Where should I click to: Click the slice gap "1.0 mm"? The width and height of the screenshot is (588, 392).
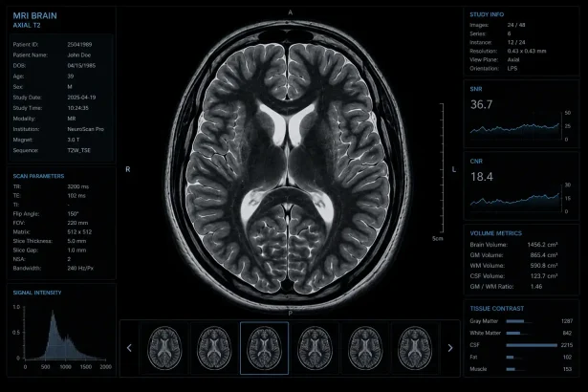(76, 250)
